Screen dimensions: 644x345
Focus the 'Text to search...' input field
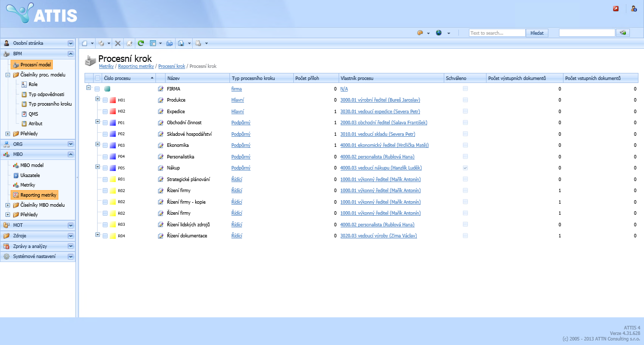(x=497, y=33)
